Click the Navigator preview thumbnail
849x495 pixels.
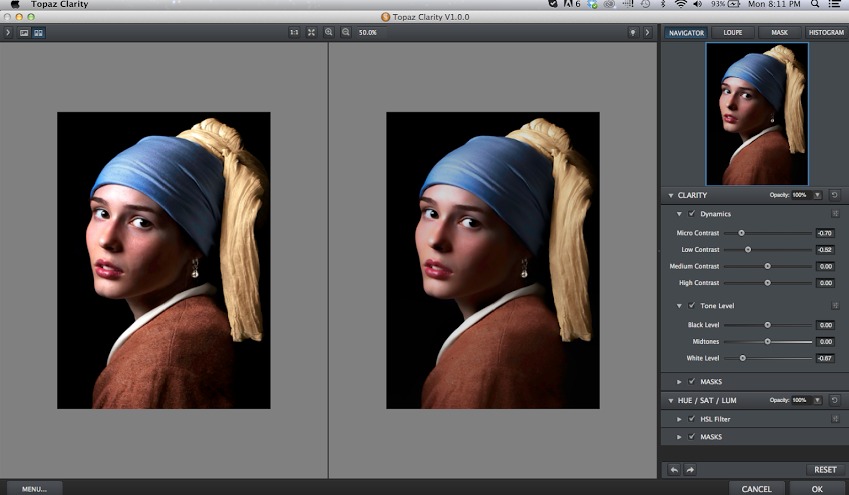757,114
